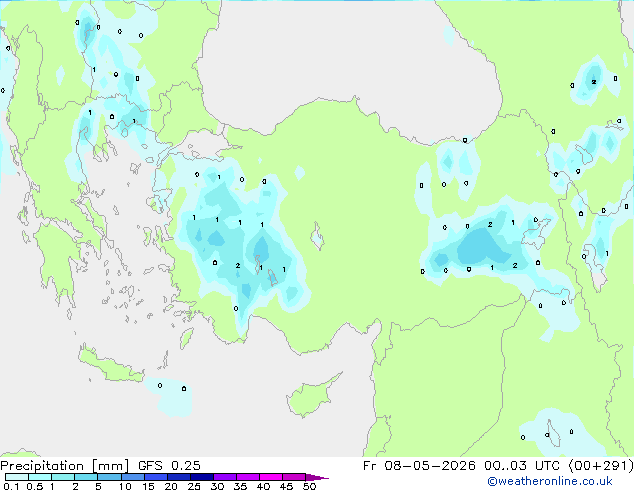Image resolution: width=634 pixels, height=490 pixels.
Task: Click the 45–50 mm legend color swatch
Action: pyautogui.click(x=294, y=477)
